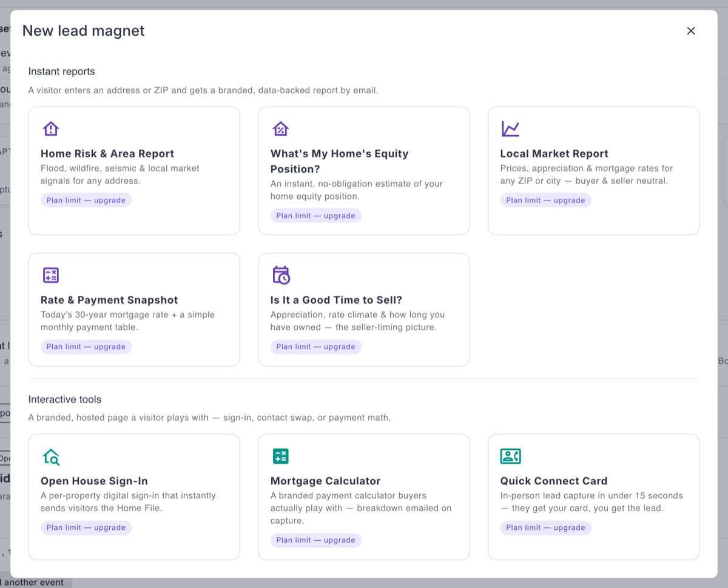Choose What's My Home's Equity Position? title
This screenshot has height=588, width=728.
point(339,161)
